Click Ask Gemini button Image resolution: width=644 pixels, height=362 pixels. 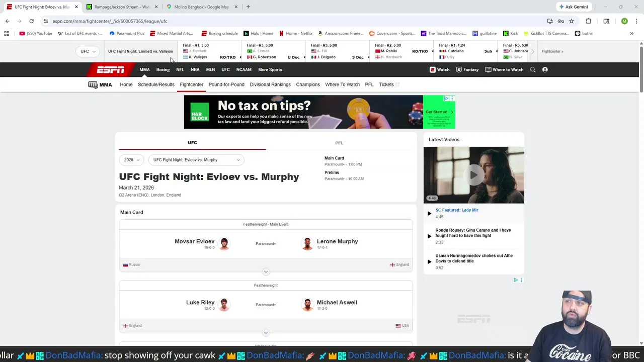click(x=573, y=7)
